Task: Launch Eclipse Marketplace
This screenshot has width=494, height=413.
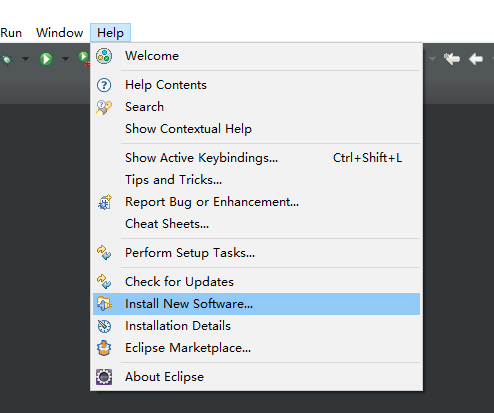Action: [x=256, y=348]
